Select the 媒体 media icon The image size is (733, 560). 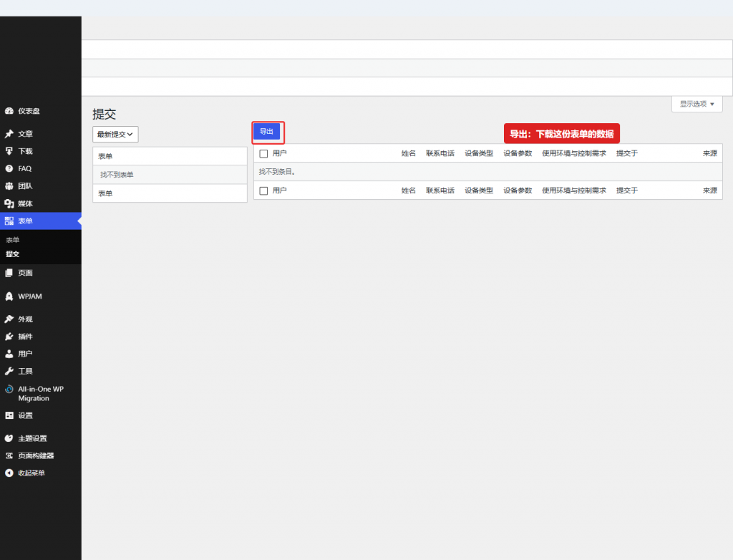[9, 203]
